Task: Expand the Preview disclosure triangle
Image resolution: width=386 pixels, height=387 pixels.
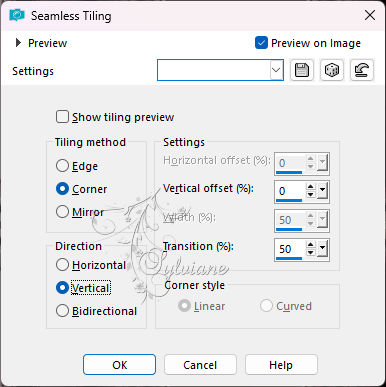Action: pos(18,43)
